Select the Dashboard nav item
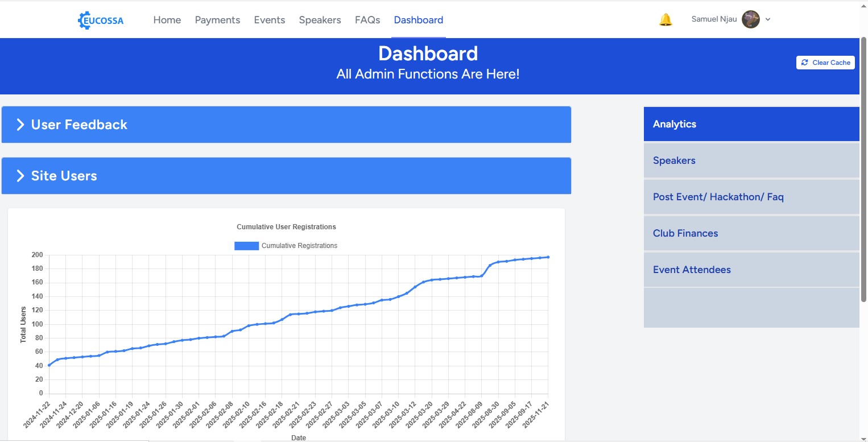 [419, 19]
